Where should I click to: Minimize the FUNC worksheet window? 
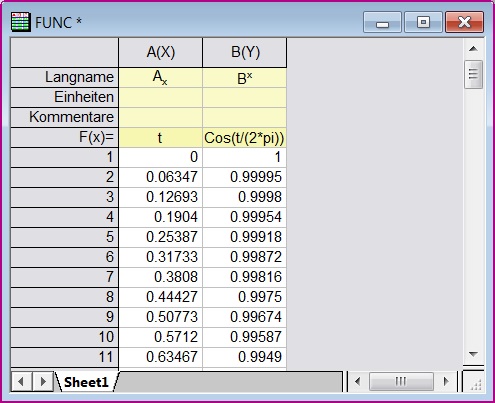click(382, 22)
